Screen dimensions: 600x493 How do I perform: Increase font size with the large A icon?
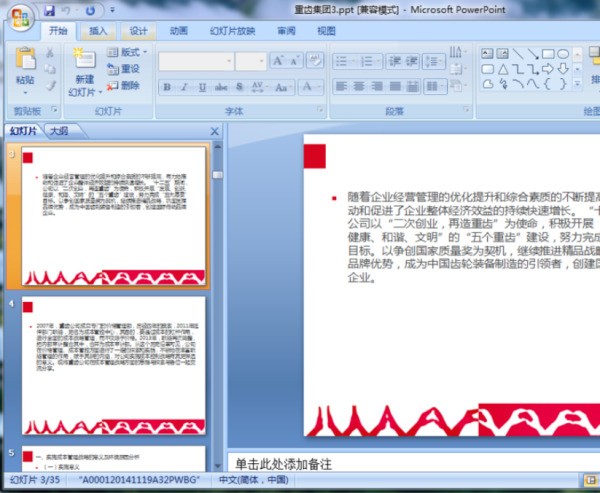point(279,61)
